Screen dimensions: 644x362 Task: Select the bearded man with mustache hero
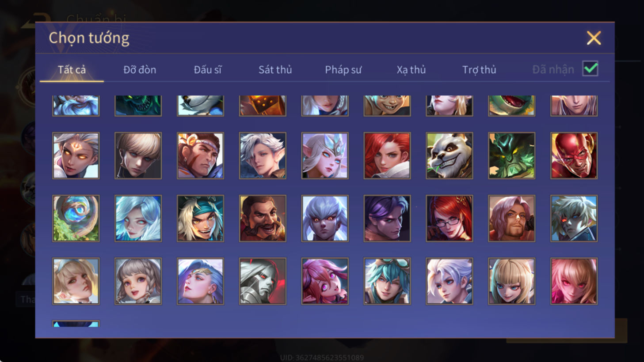tap(263, 219)
